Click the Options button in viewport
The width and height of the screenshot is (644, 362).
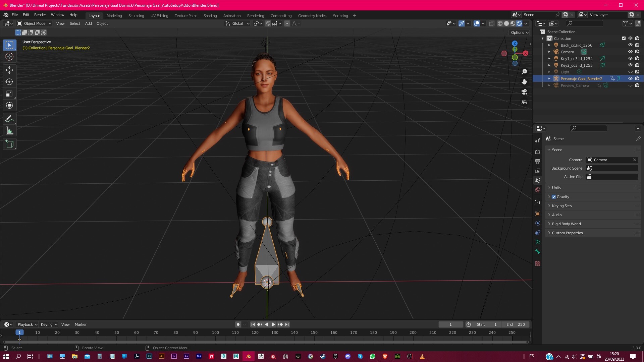520,33
